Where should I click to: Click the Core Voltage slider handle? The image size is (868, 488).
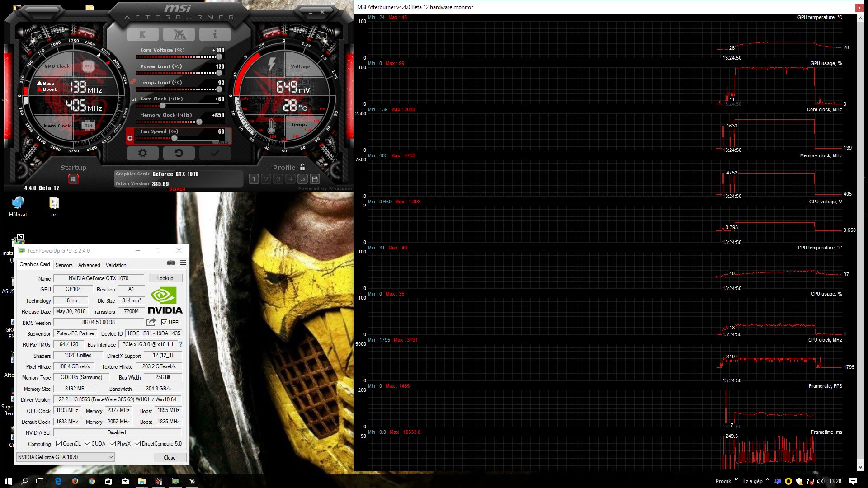point(219,57)
